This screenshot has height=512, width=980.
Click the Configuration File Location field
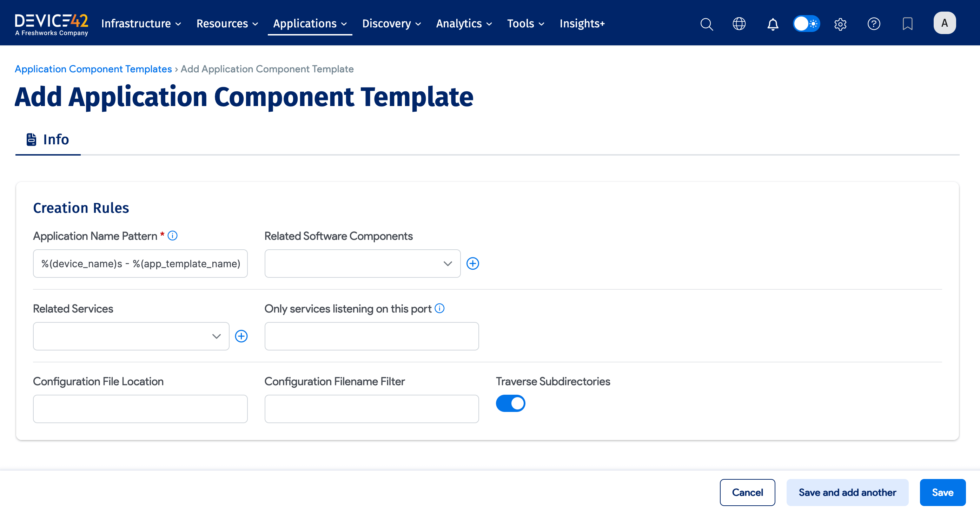[x=140, y=408]
